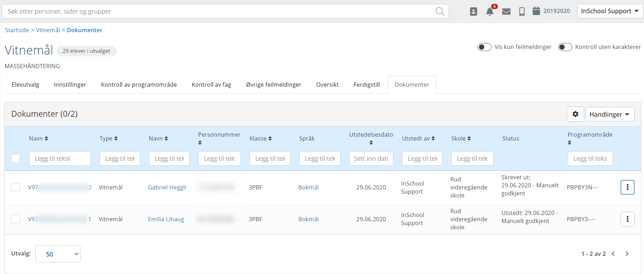Click the Klasse filter field

(x=270, y=158)
